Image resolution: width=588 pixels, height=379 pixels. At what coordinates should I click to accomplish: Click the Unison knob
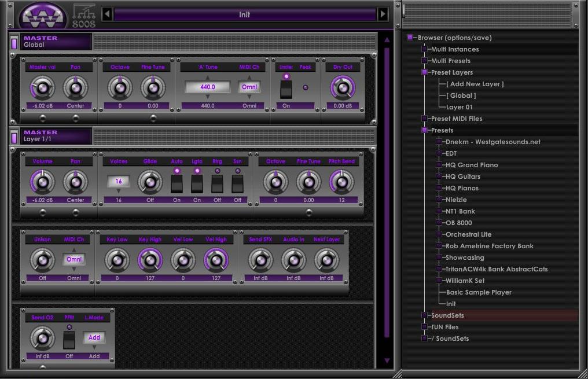point(42,260)
